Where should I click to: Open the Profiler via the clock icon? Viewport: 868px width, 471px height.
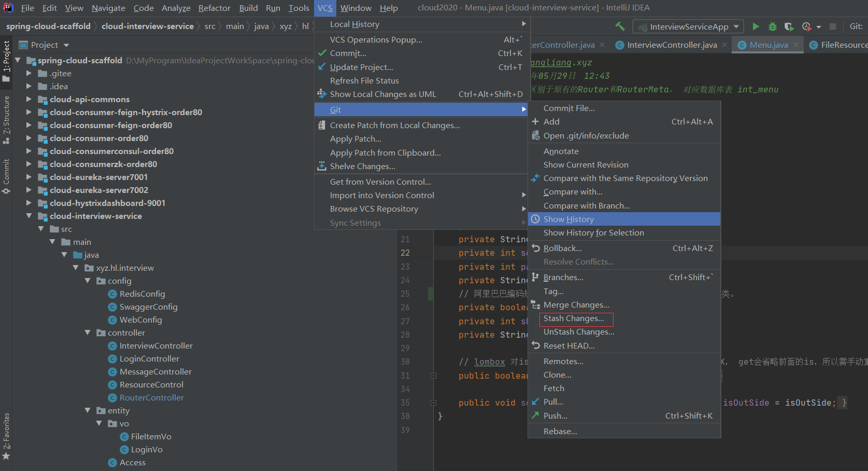tap(806, 26)
